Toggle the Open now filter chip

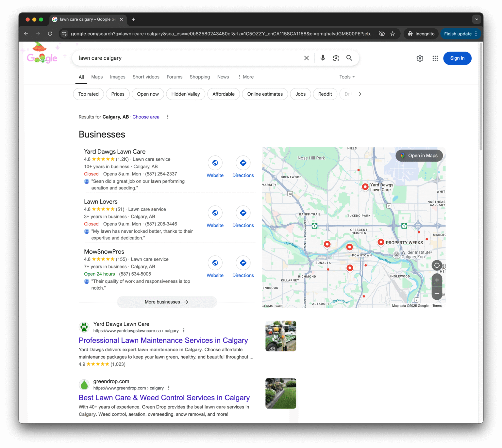coord(148,94)
